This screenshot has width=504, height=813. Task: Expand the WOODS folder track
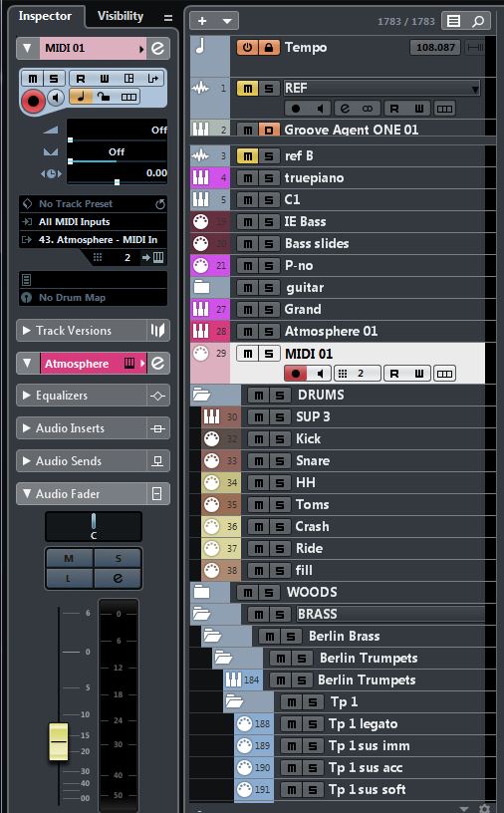point(201,592)
